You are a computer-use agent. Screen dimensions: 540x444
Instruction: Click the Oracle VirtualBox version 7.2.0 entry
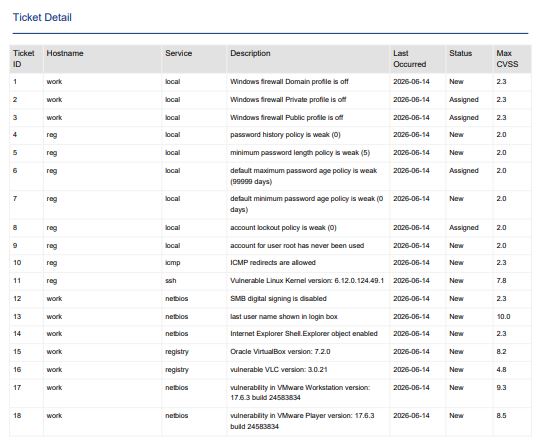(x=280, y=351)
